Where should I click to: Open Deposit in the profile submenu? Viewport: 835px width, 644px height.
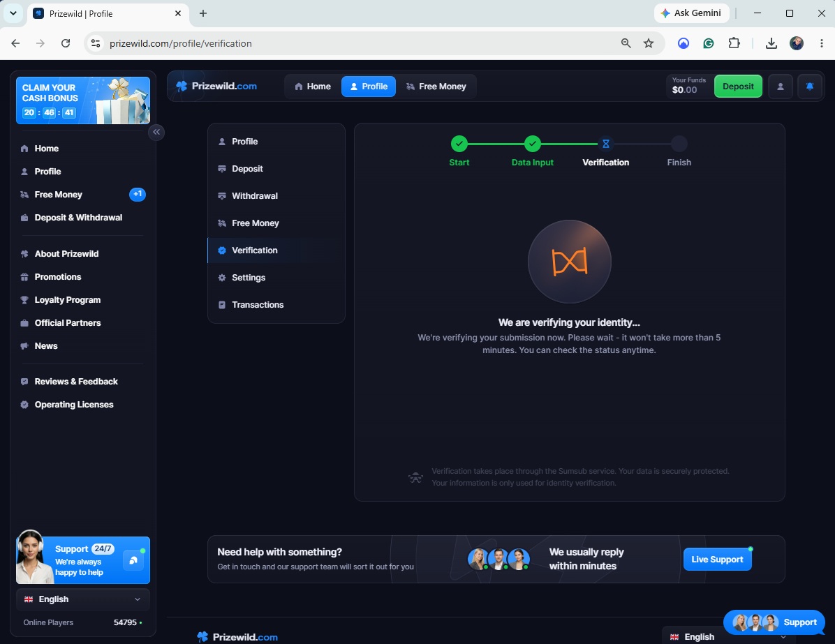(276, 169)
